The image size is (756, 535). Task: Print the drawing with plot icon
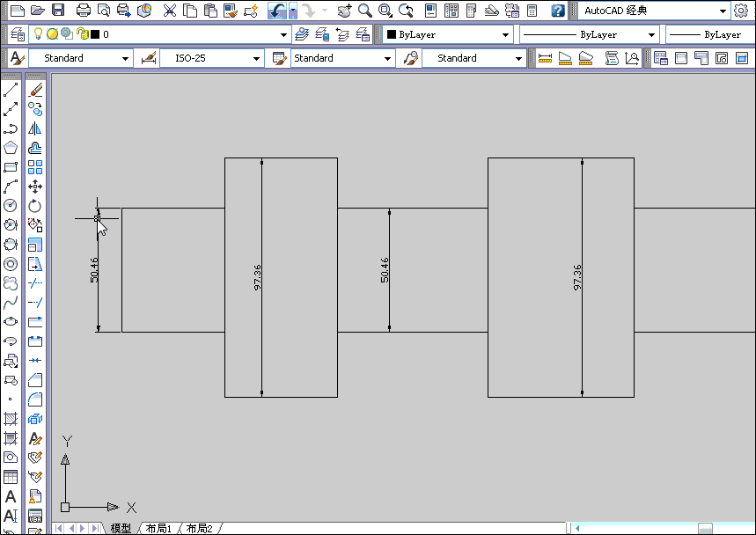[x=83, y=11]
